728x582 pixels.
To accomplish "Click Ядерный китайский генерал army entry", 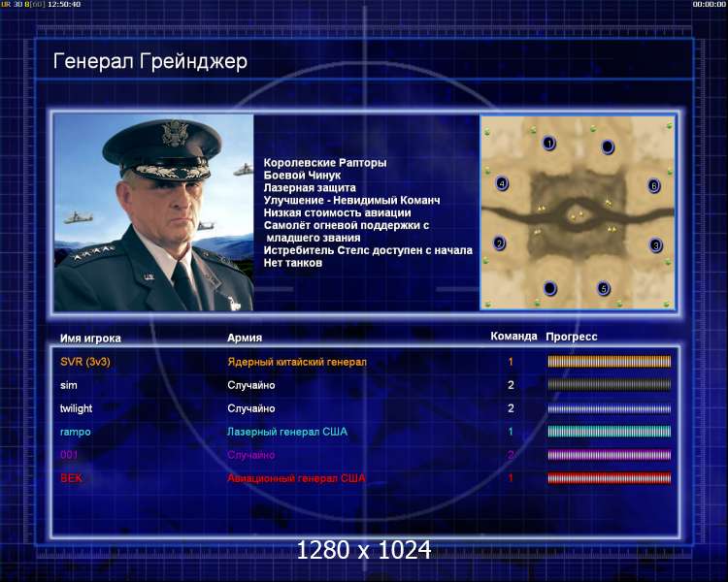I will pos(297,362).
